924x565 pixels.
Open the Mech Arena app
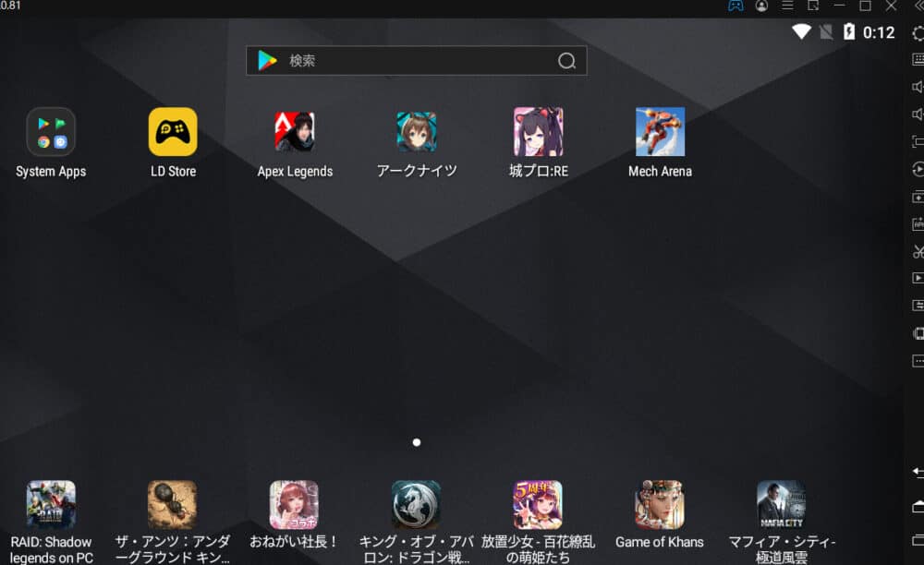(660, 132)
